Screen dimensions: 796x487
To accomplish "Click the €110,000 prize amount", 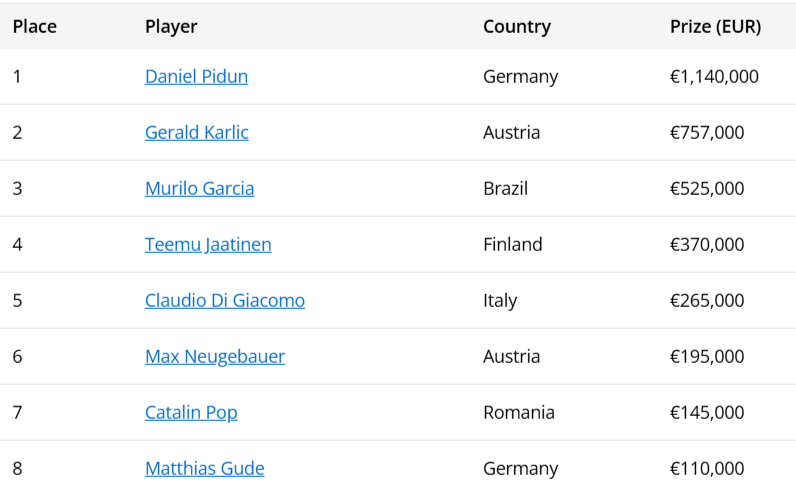I will point(707,469).
